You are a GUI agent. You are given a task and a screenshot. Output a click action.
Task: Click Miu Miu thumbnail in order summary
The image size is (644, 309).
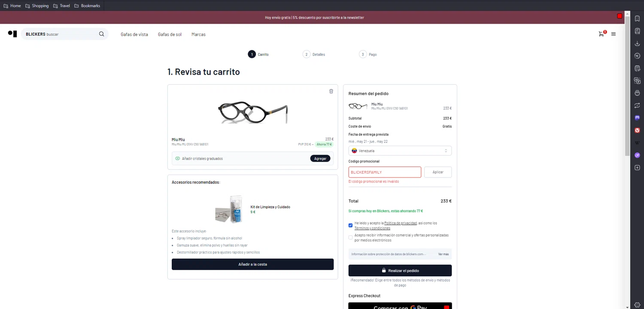[358, 106]
